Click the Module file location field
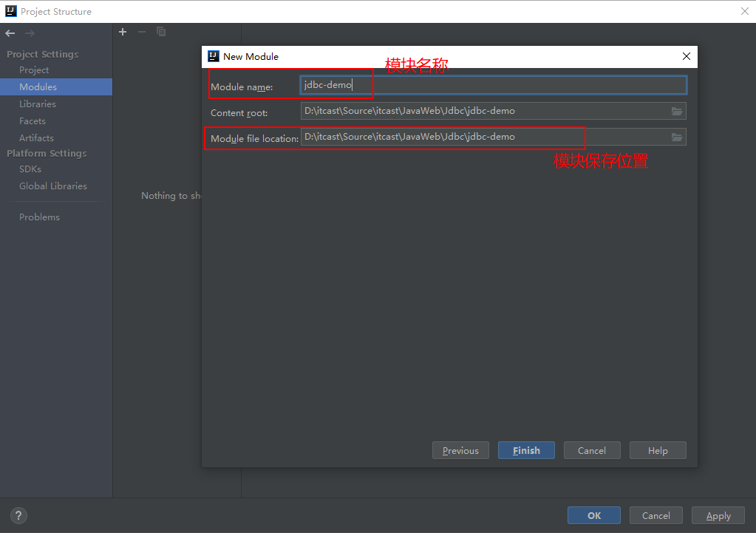Viewport: 756px width, 533px height. [x=484, y=138]
